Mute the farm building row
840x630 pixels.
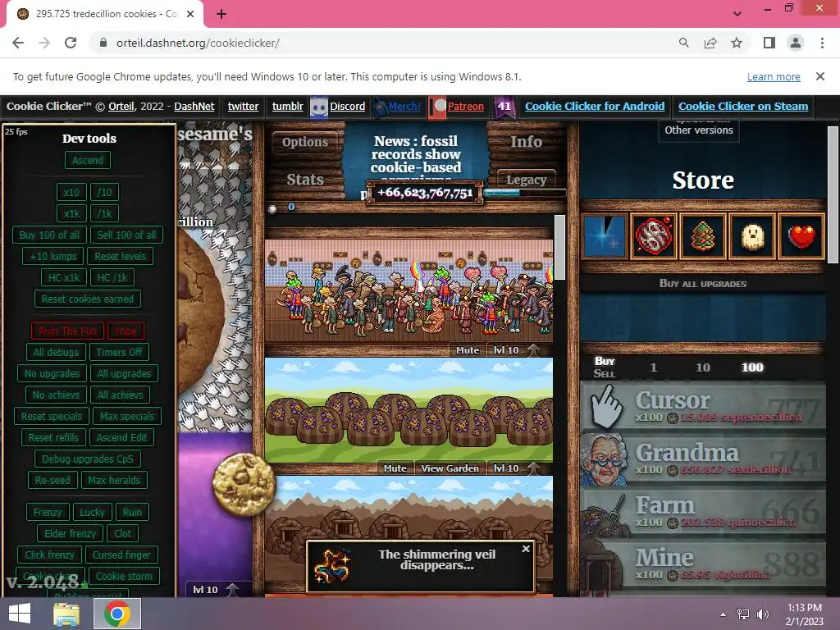coord(395,468)
